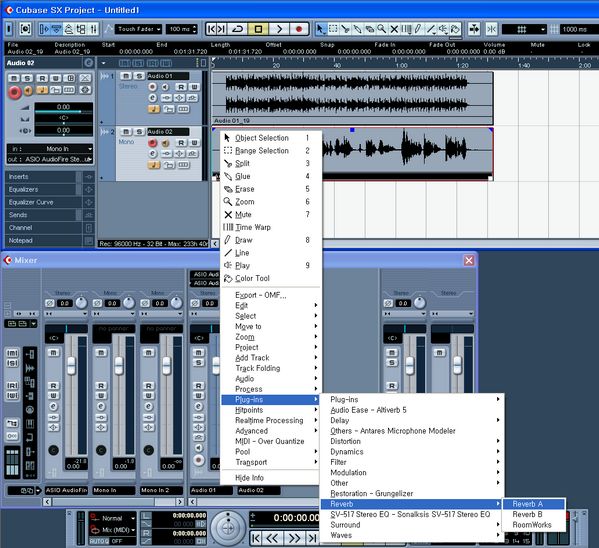This screenshot has height=548, width=599.
Task: Choose Color Tool in context menu
Action: 270,278
